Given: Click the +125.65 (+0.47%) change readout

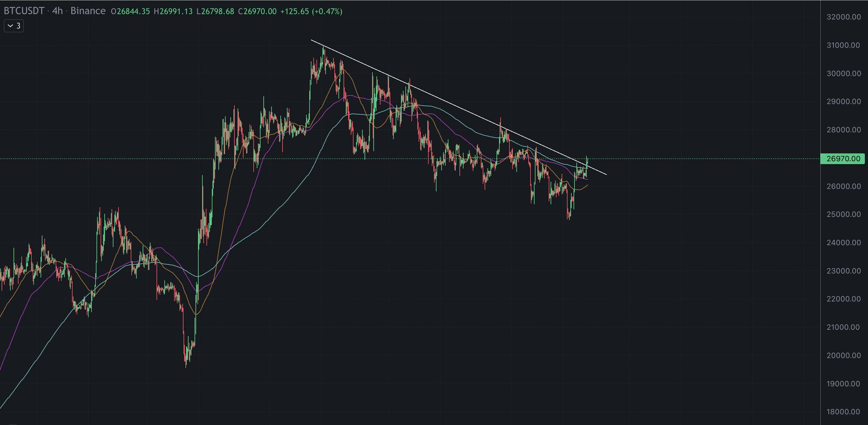Looking at the screenshot, I should point(311,11).
